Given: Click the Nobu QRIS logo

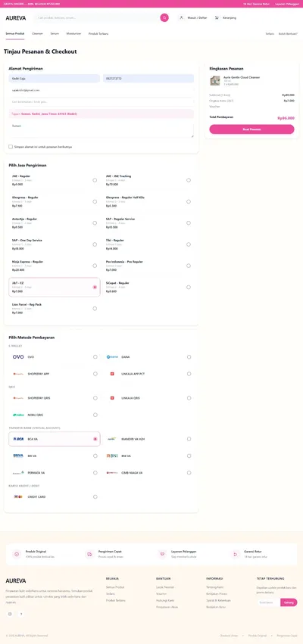Looking at the screenshot, I should 18,415.
